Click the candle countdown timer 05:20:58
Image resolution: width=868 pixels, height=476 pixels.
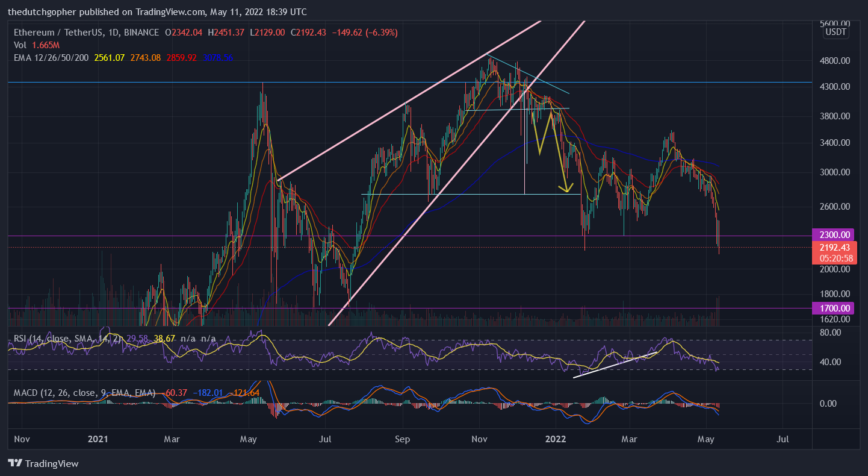(835, 258)
